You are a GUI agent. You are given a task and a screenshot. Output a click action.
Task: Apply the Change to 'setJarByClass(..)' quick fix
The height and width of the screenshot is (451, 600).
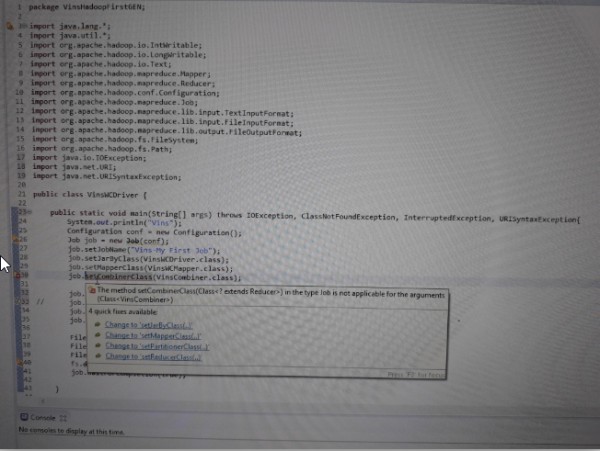pos(141,324)
